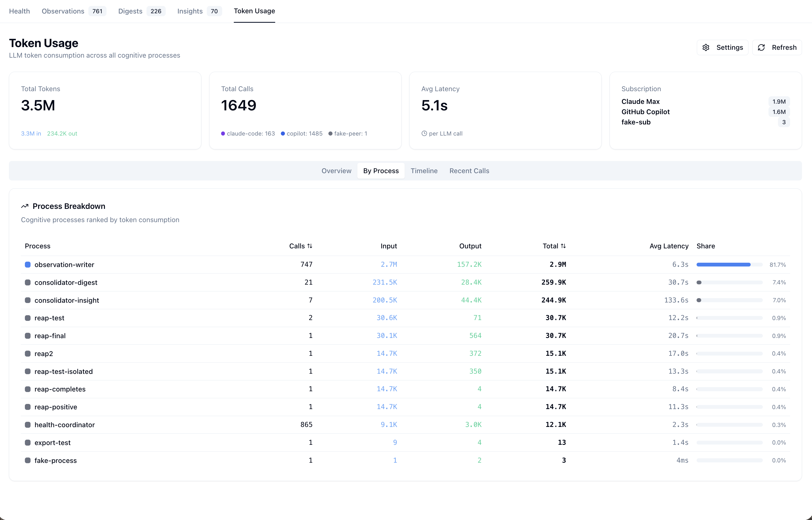
Task: Open the Timeline tab
Action: pyautogui.click(x=424, y=171)
